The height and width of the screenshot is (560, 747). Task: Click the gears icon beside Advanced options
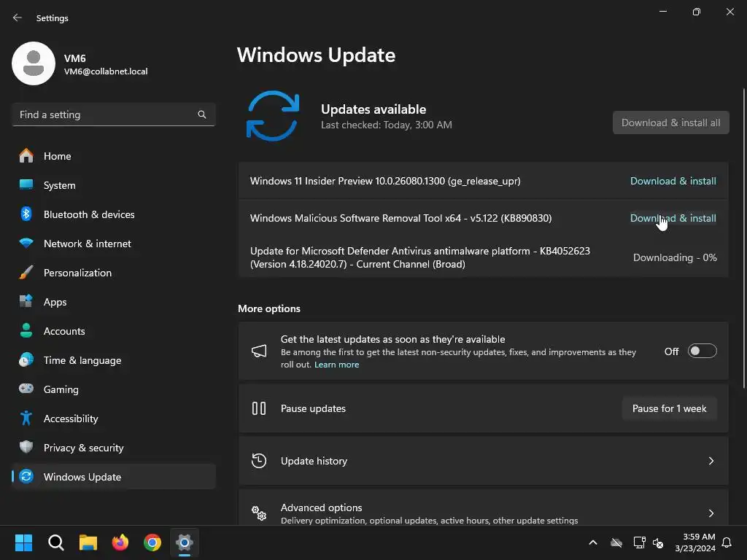click(x=259, y=513)
